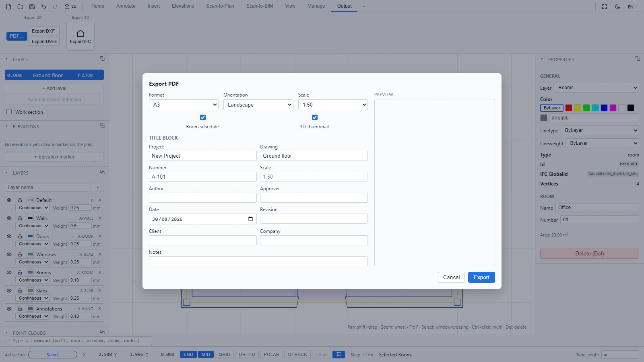
Task: Toggle the Room schedule checkbox
Action: point(203,117)
